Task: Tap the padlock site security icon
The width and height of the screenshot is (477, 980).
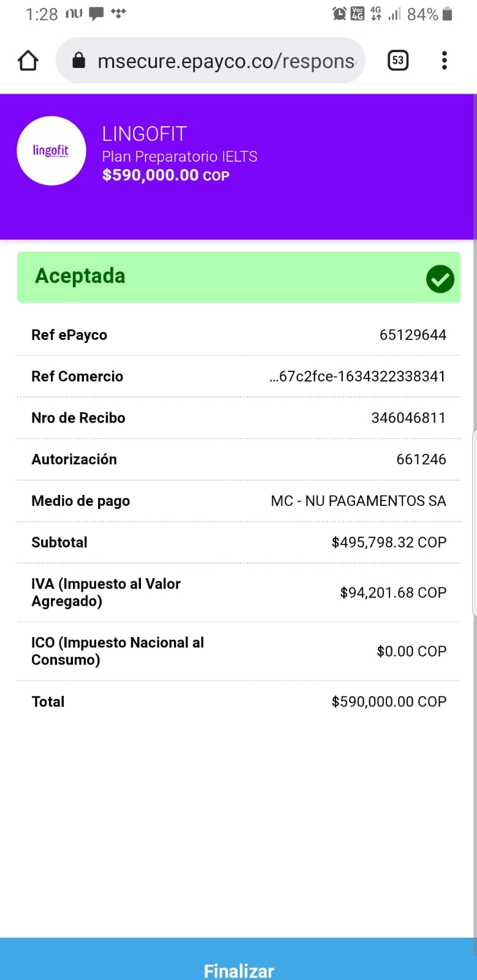Action: (78, 60)
